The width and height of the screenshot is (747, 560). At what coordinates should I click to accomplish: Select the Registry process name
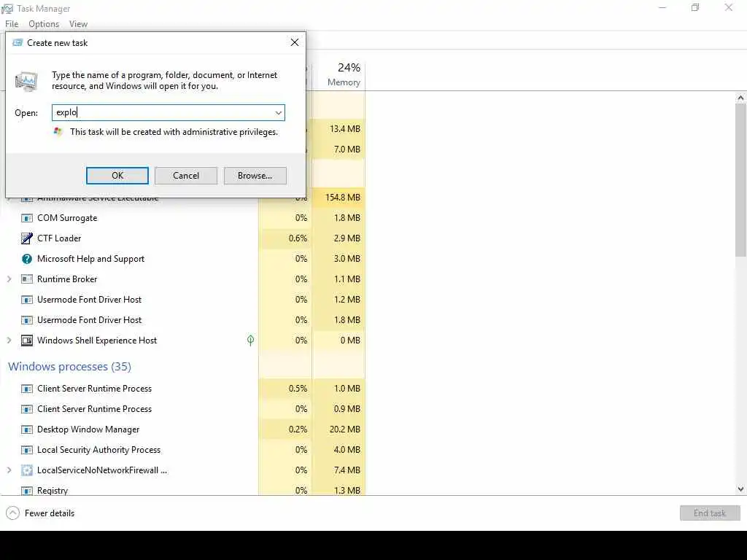click(x=53, y=491)
